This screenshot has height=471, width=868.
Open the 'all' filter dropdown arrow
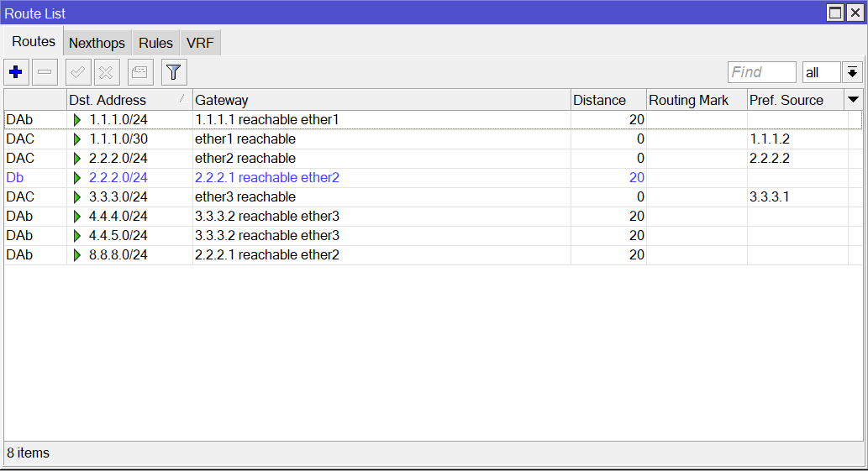click(853, 72)
